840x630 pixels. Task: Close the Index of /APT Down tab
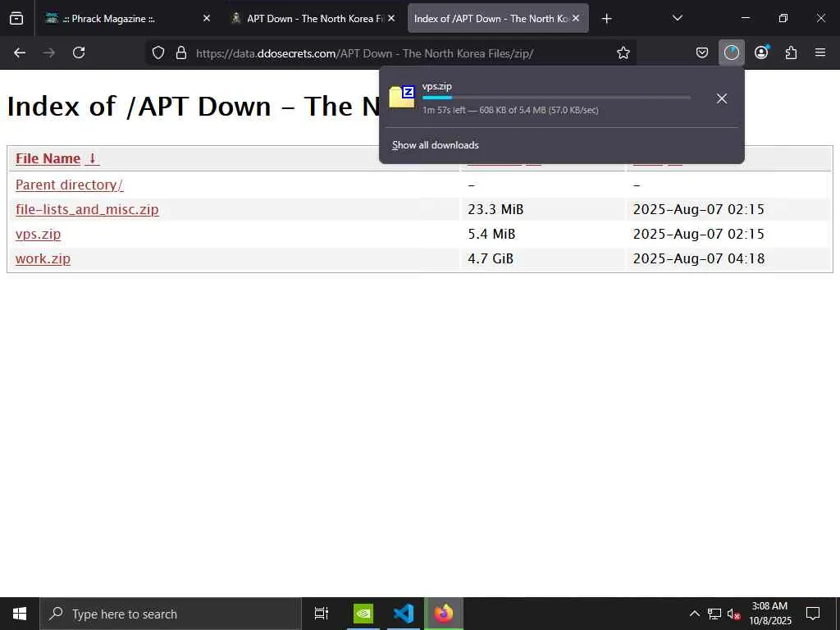click(x=576, y=18)
